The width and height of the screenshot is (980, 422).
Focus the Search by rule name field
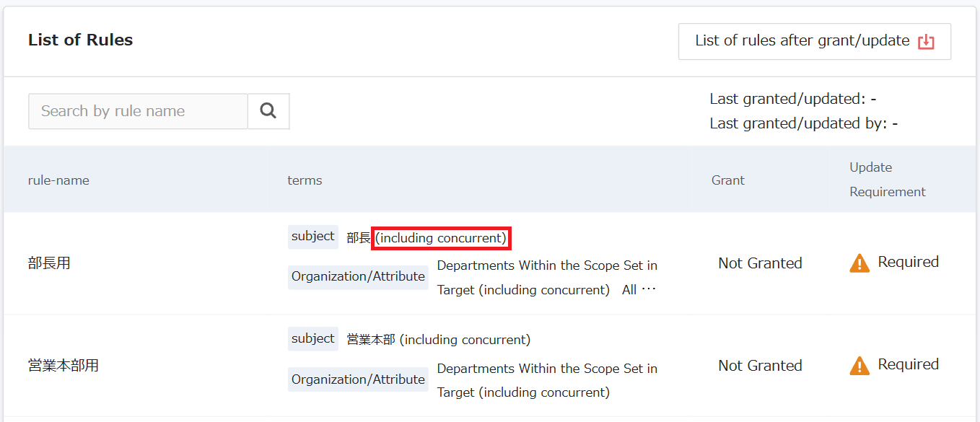coord(138,111)
